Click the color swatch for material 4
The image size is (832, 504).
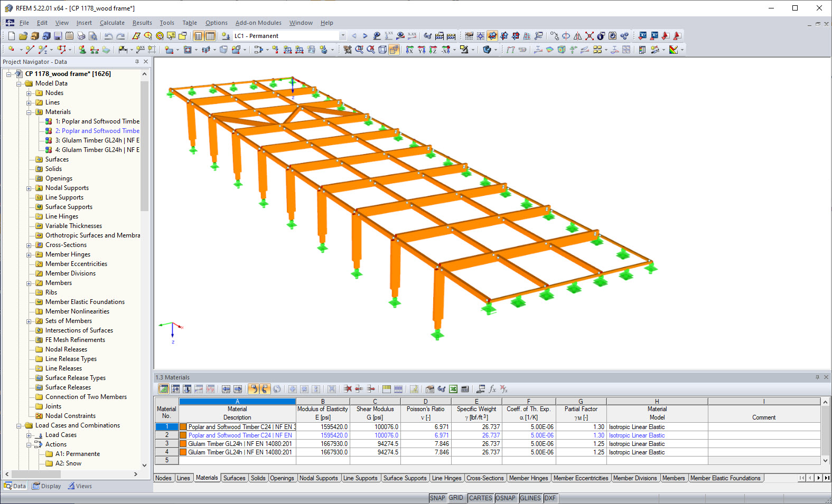[183, 452]
